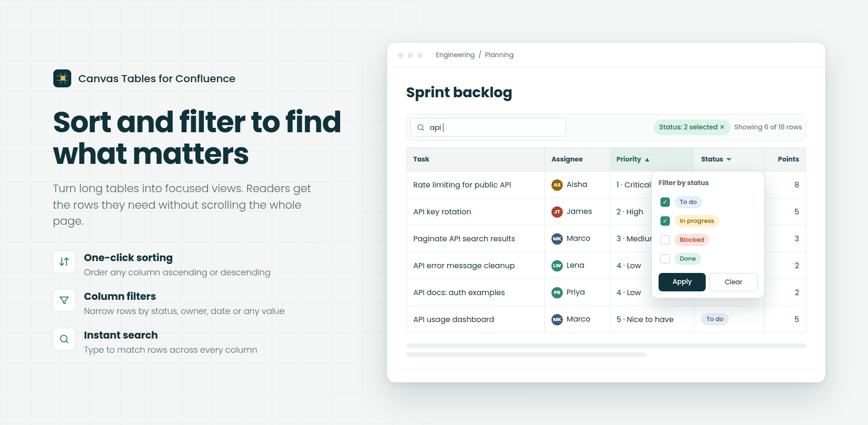Click the 2 · High priority cell
This screenshot has height=425, width=868.
coord(630,212)
